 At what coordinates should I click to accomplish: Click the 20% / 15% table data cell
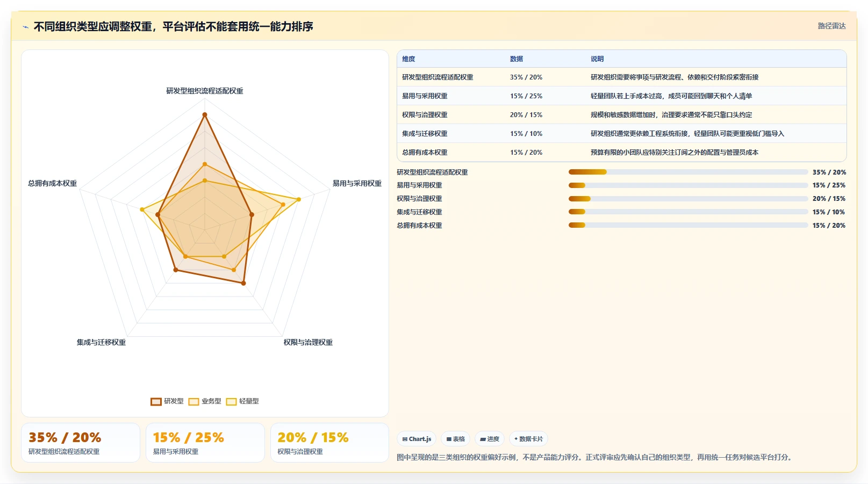point(526,115)
